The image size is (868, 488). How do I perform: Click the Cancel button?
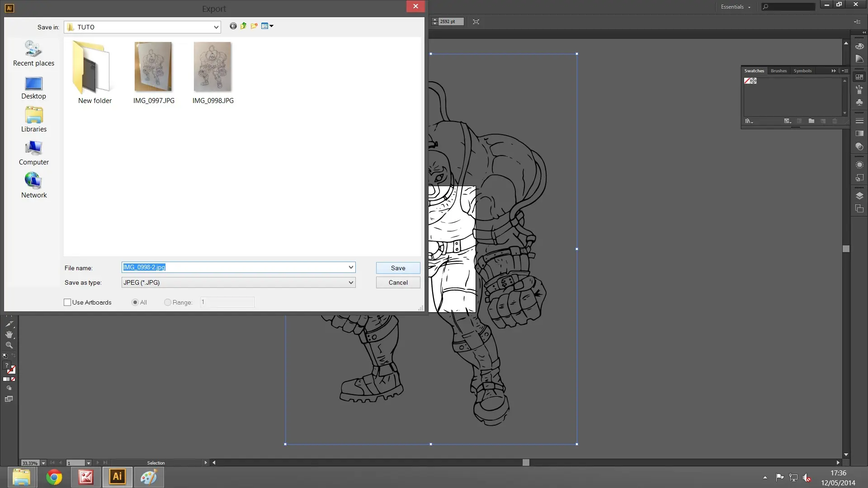tap(398, 282)
